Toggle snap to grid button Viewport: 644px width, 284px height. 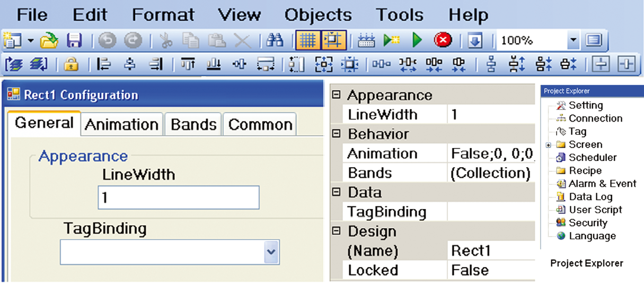(x=333, y=40)
